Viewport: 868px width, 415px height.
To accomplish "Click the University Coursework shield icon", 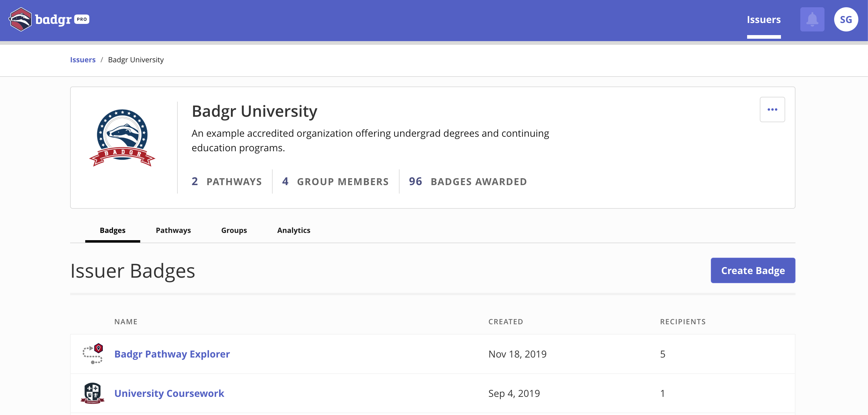I will point(92,393).
